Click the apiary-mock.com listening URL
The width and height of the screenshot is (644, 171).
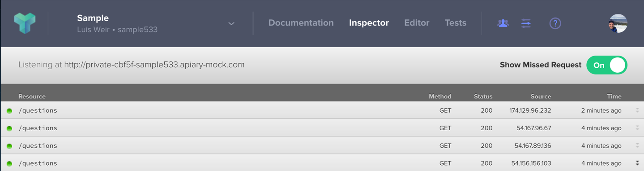click(x=154, y=65)
